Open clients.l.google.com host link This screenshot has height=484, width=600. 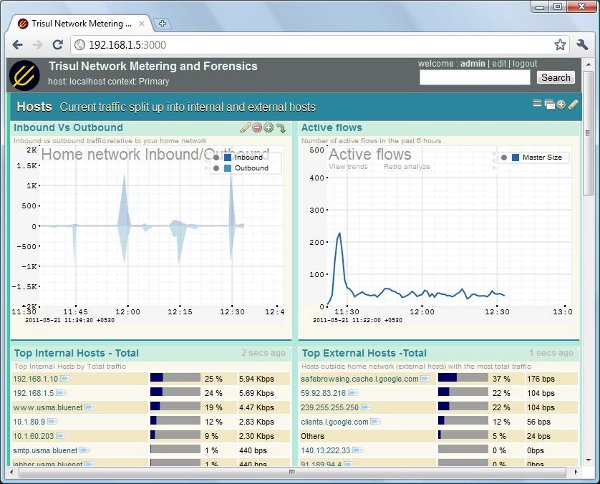(334, 422)
